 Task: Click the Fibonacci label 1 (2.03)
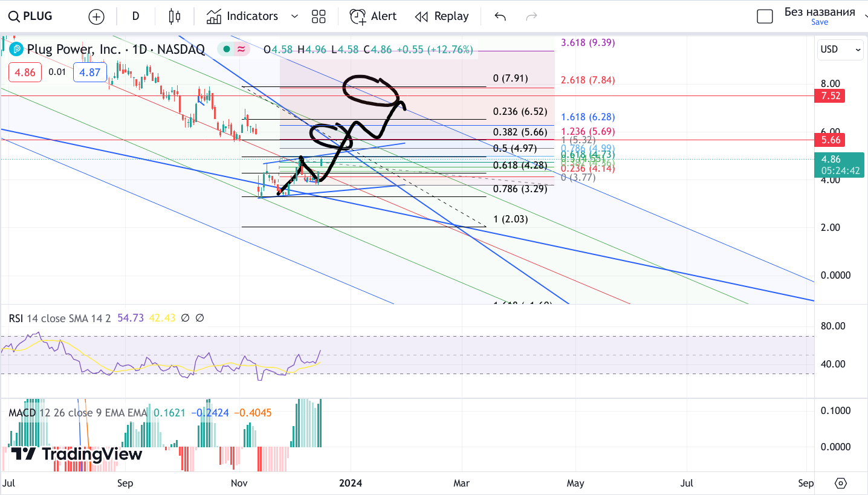click(x=511, y=219)
